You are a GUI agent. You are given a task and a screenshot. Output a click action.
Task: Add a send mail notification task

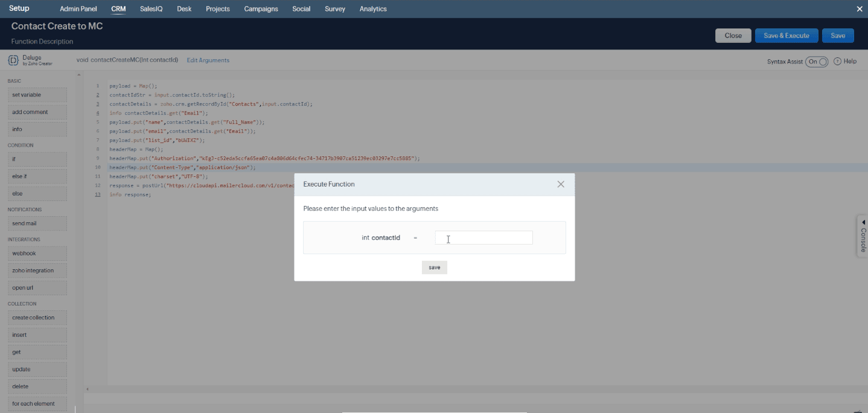37,223
